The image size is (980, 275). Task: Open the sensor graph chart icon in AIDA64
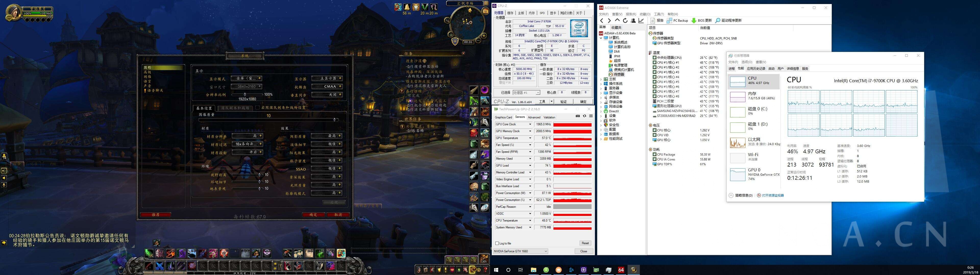[x=641, y=21]
